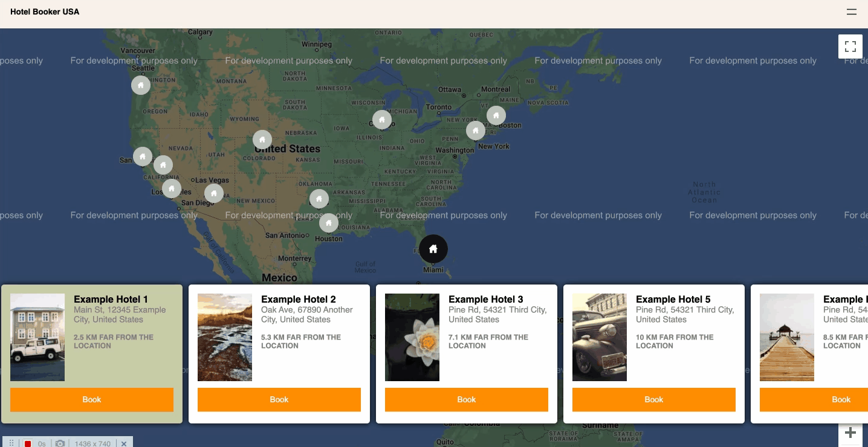868x447 pixels.
Task: Click '10 KM FAR FROM THE LOCATION' text
Action: tap(675, 342)
